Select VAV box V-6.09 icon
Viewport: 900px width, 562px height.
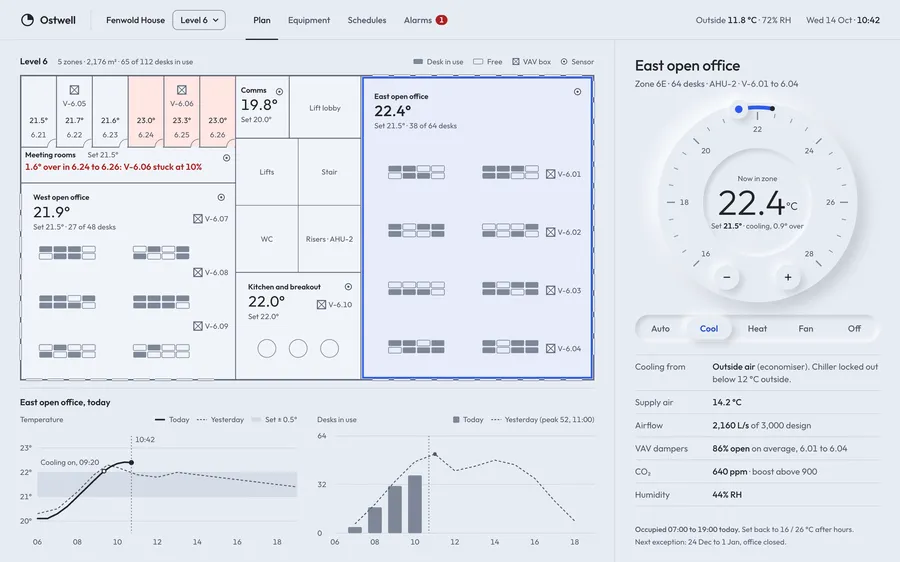point(197,326)
